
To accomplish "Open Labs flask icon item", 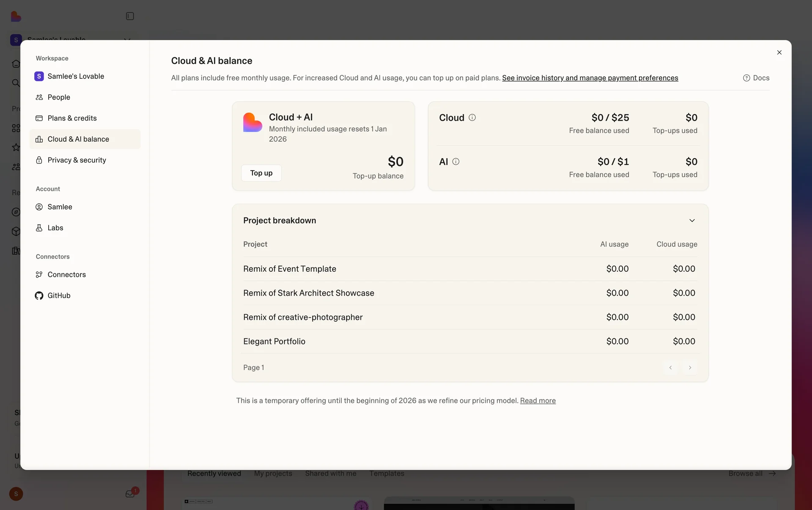I will [39, 228].
